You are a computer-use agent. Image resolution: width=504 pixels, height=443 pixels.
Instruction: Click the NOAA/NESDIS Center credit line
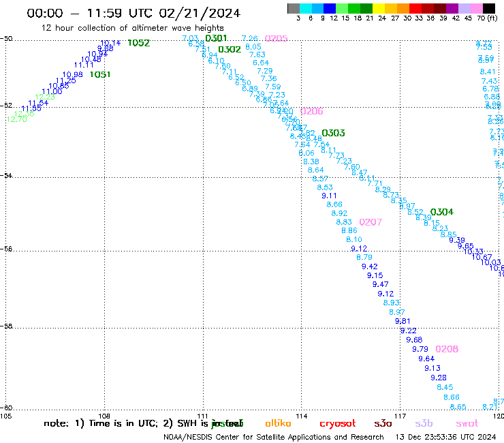tap(274, 438)
